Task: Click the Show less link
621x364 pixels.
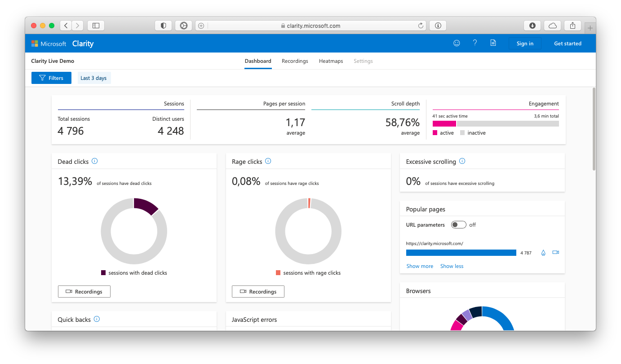Action: tap(452, 266)
